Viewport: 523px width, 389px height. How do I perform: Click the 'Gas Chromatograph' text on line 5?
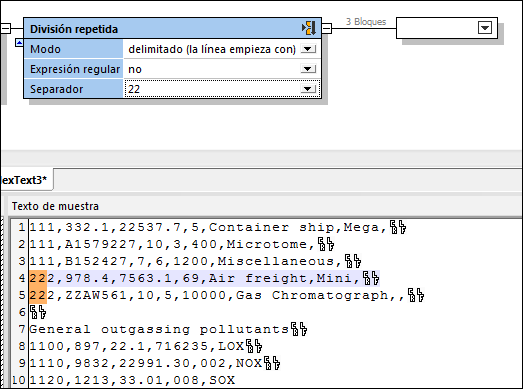point(312,296)
